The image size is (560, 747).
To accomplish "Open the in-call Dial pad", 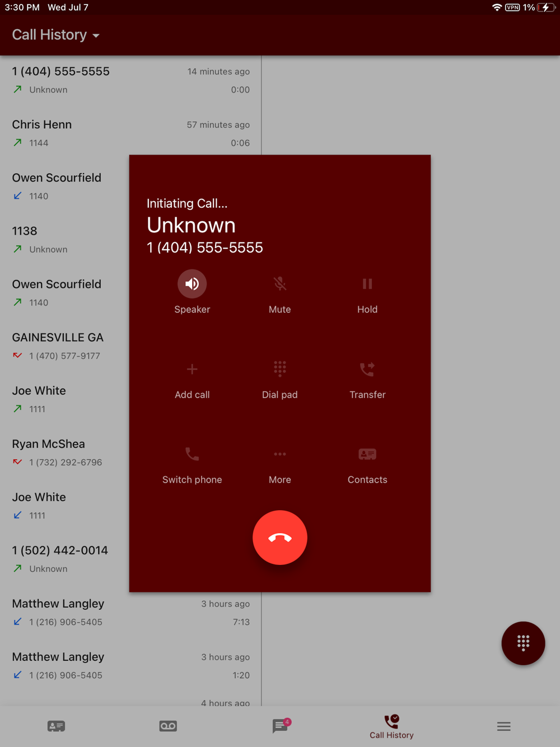I will click(280, 369).
